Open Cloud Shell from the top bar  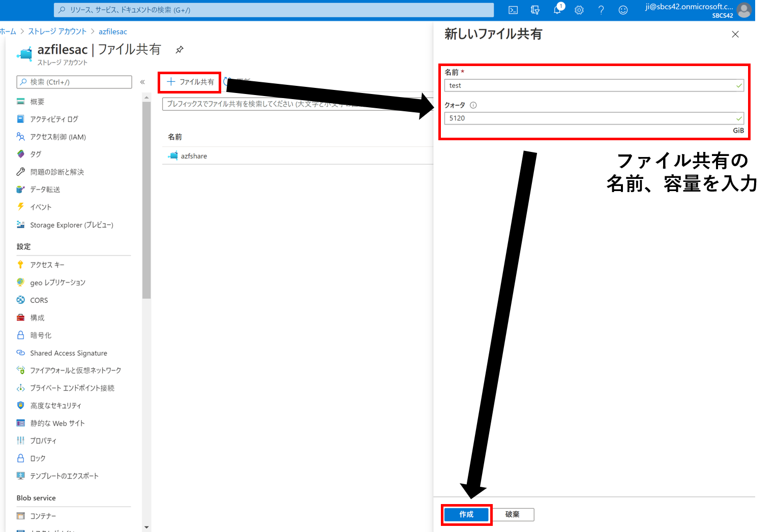(x=513, y=10)
